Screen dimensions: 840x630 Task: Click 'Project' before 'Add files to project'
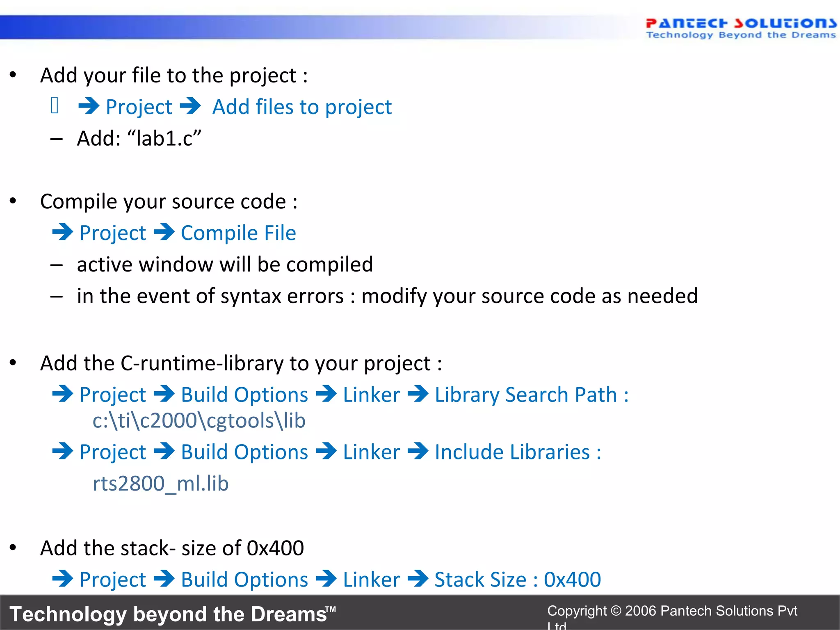139,107
